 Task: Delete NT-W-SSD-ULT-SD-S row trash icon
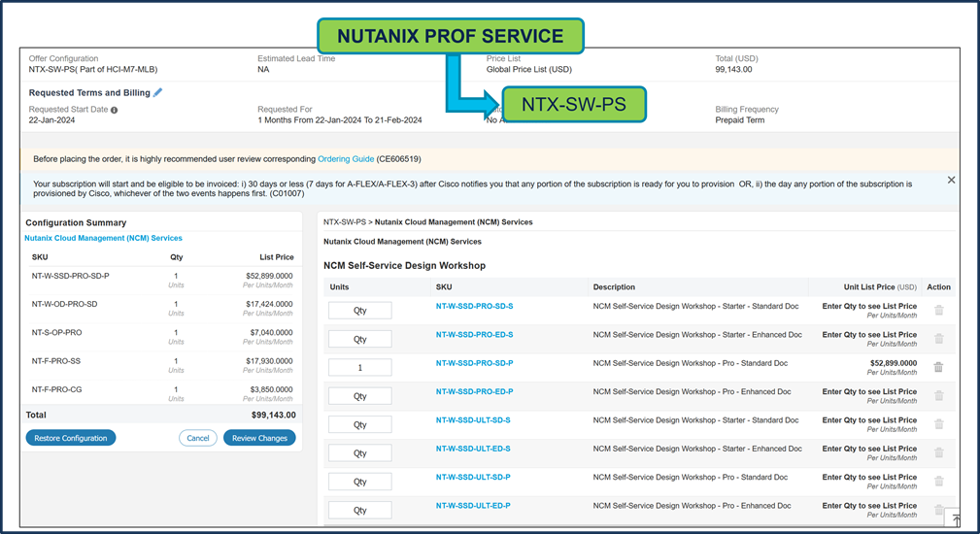[939, 424]
